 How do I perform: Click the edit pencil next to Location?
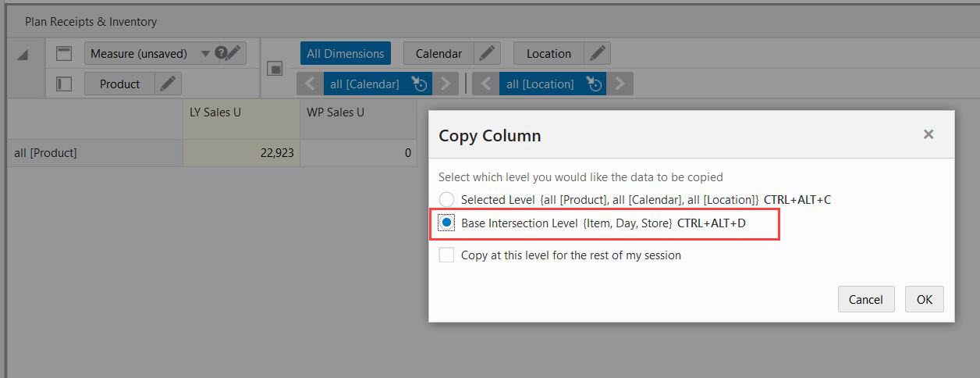tap(598, 53)
